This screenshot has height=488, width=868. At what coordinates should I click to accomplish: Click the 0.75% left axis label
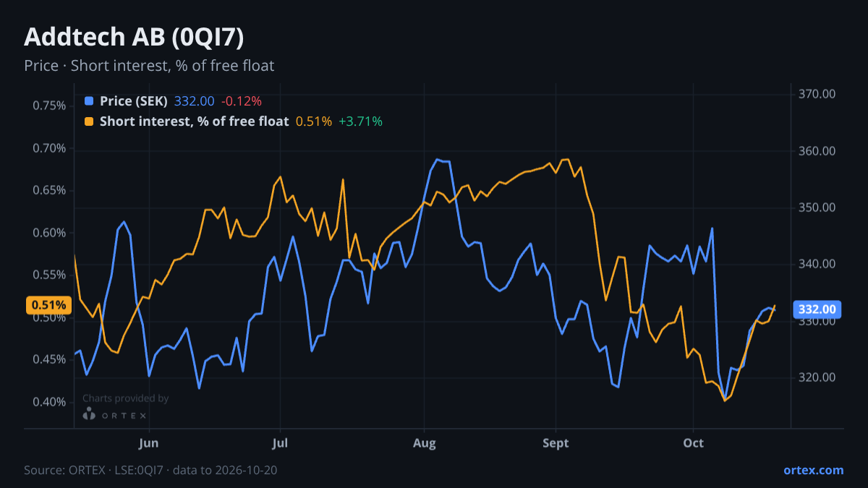point(49,106)
